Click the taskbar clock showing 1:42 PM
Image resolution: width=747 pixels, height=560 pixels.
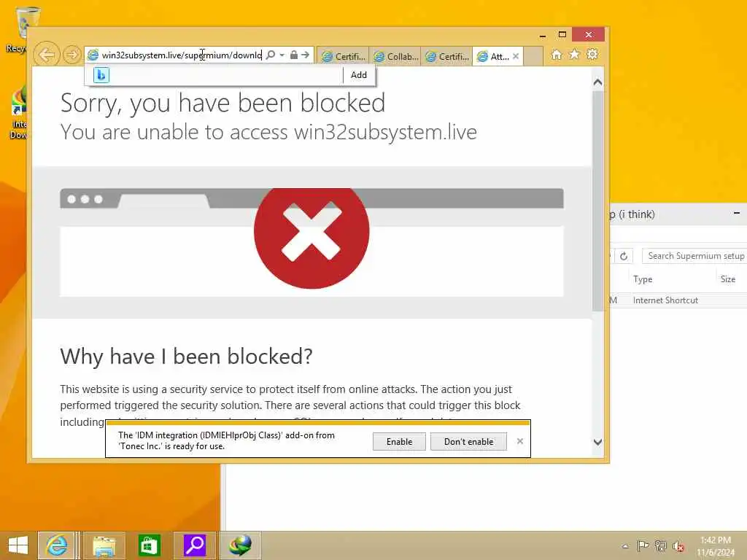[716, 545]
